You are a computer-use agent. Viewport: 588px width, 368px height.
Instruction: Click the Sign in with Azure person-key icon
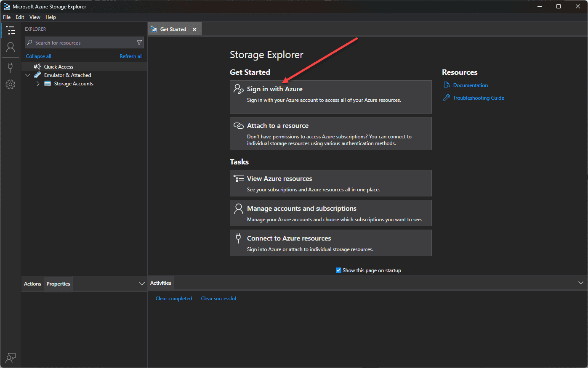click(x=239, y=89)
